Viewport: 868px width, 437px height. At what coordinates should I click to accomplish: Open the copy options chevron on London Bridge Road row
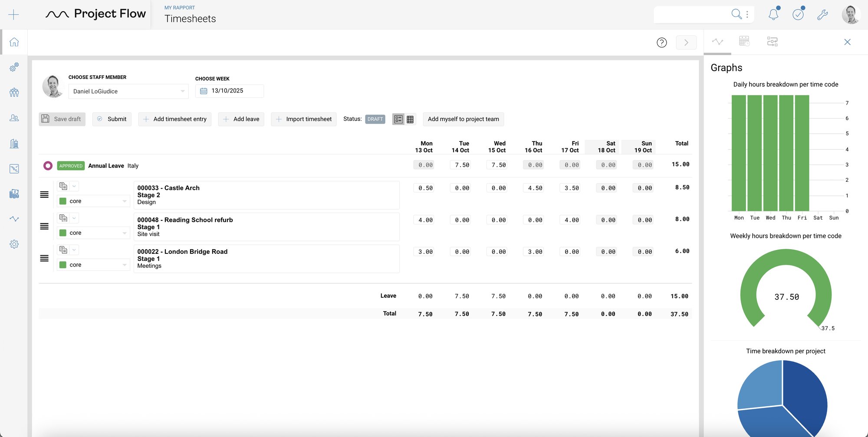coord(75,250)
